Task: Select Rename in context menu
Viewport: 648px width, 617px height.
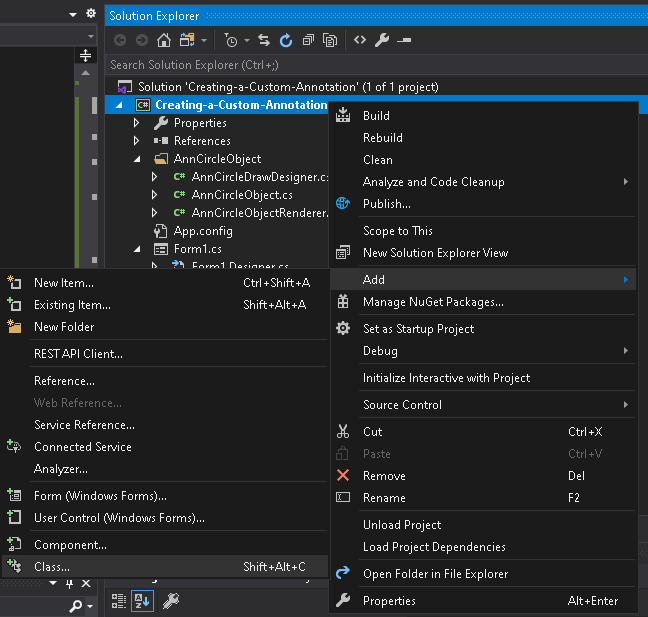Action: 483,498
